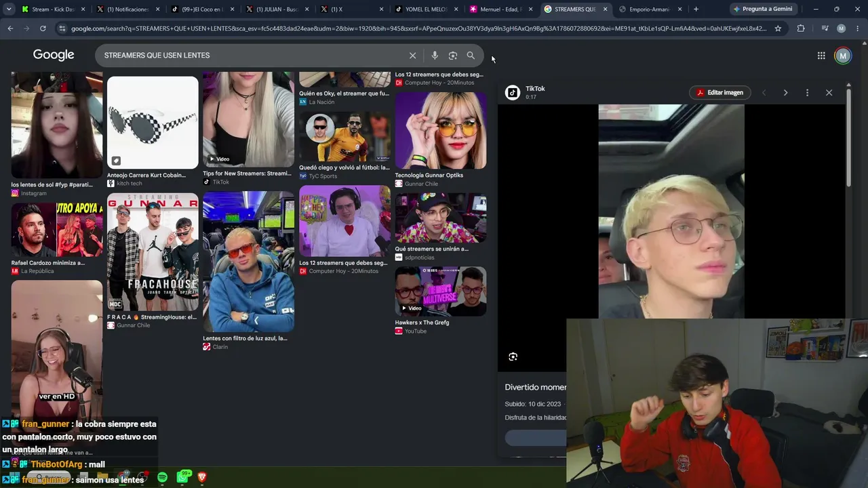This screenshot has height=488, width=868.
Task: Click the Editar imagen button
Action: 719,93
